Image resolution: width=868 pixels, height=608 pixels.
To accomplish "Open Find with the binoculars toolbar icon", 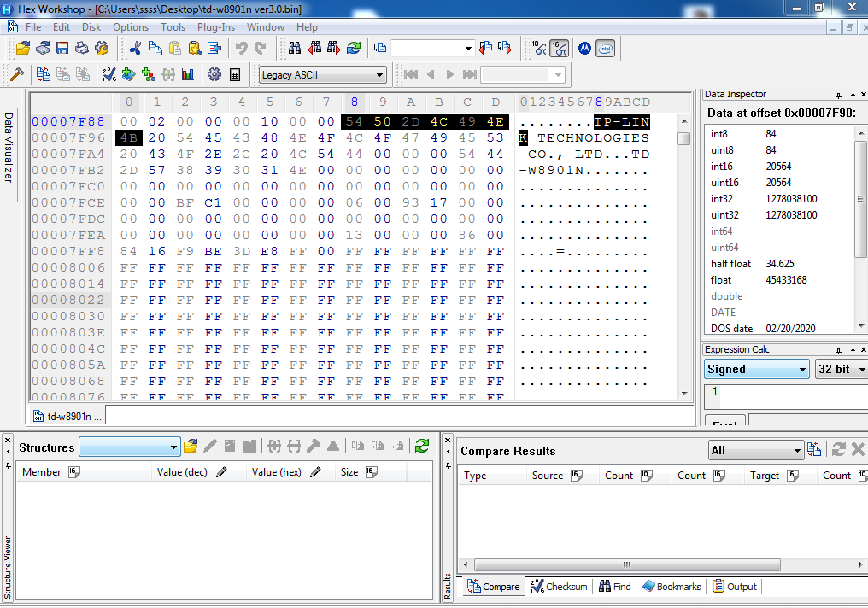I will coord(295,48).
